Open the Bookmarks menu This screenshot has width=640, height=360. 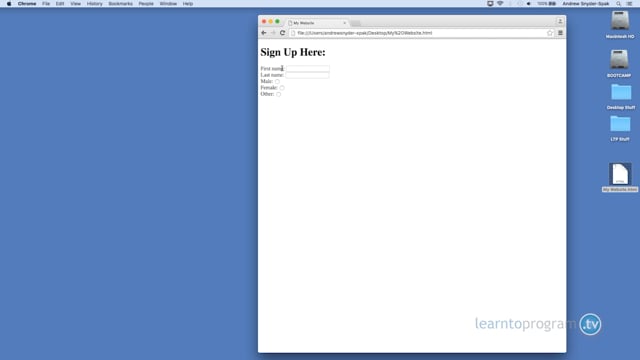tap(120, 4)
